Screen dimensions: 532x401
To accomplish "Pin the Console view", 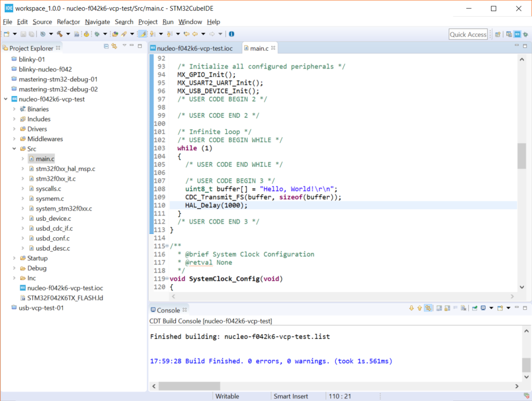I will 475,308.
